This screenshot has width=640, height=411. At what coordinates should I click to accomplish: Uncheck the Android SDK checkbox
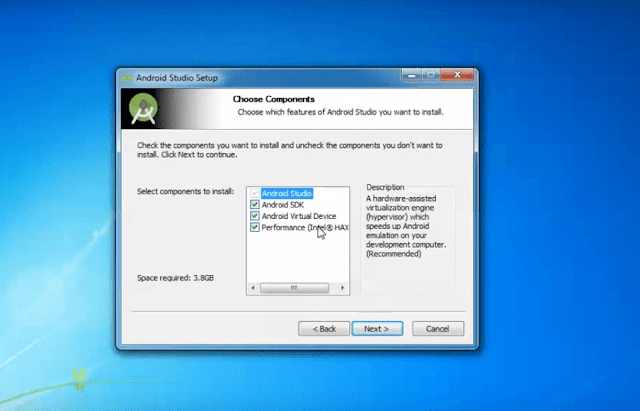255,204
